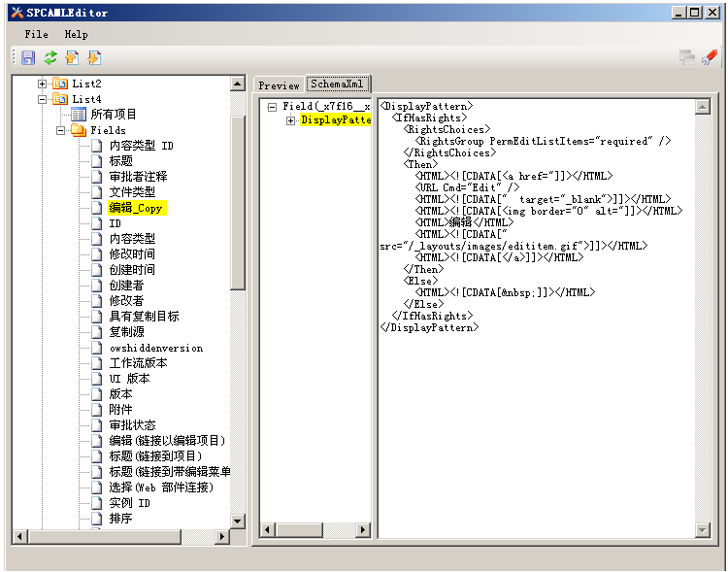
Task: Select the ID field
Action: 116,223
